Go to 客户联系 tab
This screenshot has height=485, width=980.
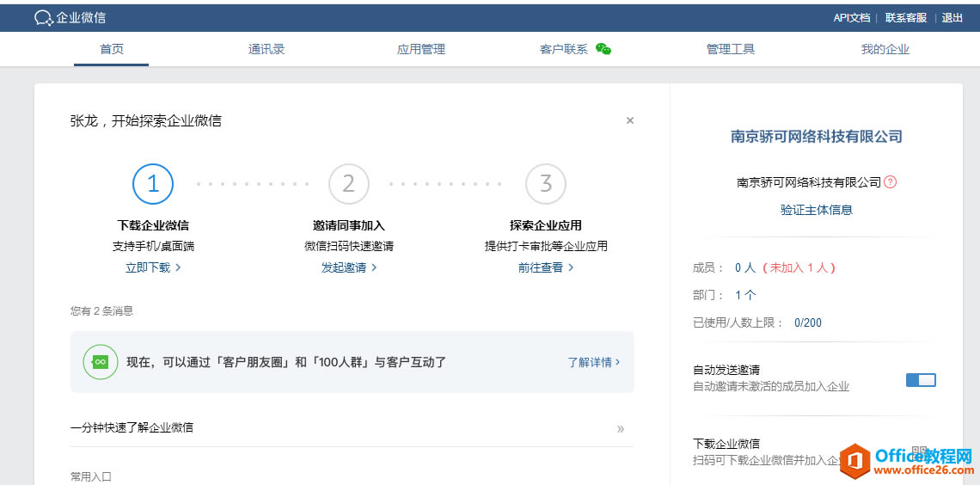pyautogui.click(x=564, y=49)
